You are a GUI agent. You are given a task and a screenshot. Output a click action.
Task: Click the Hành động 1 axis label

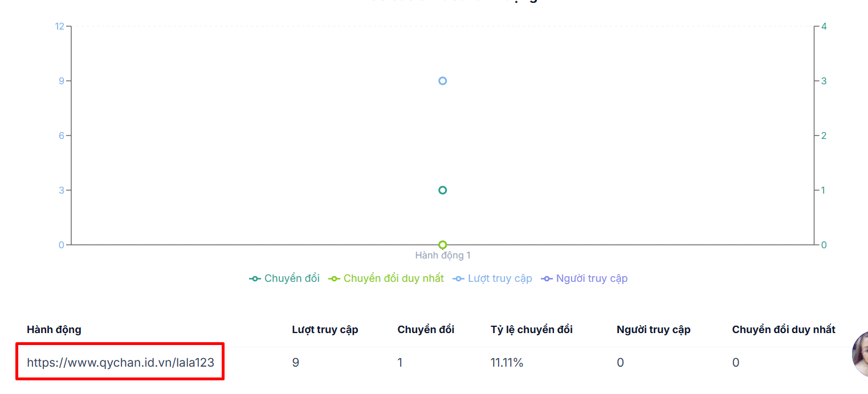tap(443, 256)
